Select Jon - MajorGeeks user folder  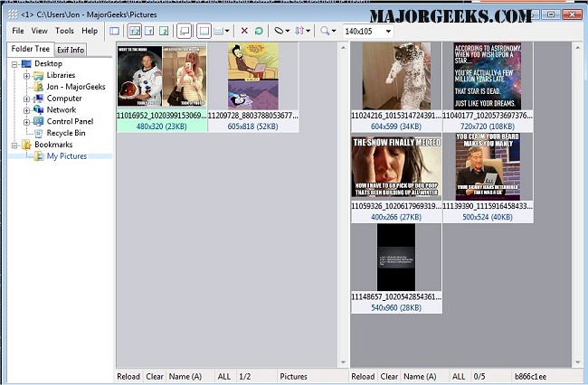pyautogui.click(x=76, y=87)
